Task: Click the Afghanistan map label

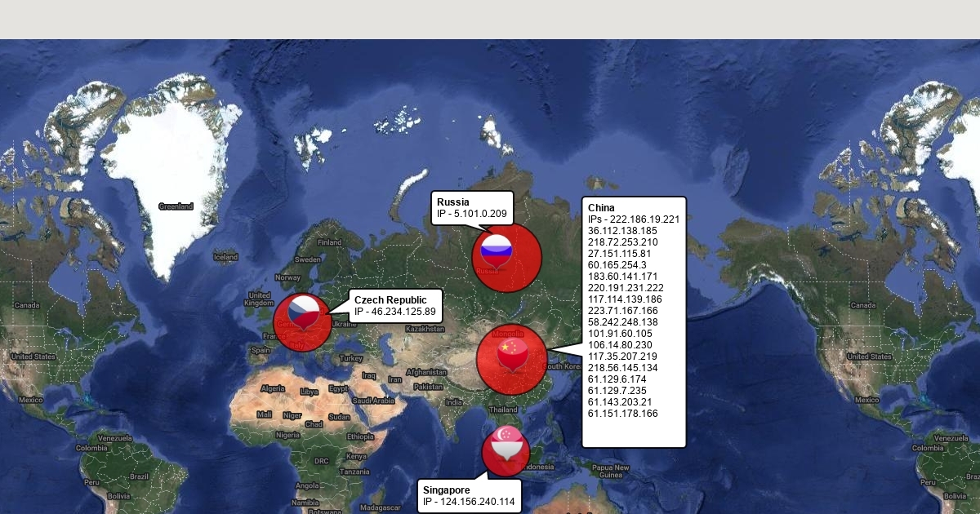Action: [427, 372]
